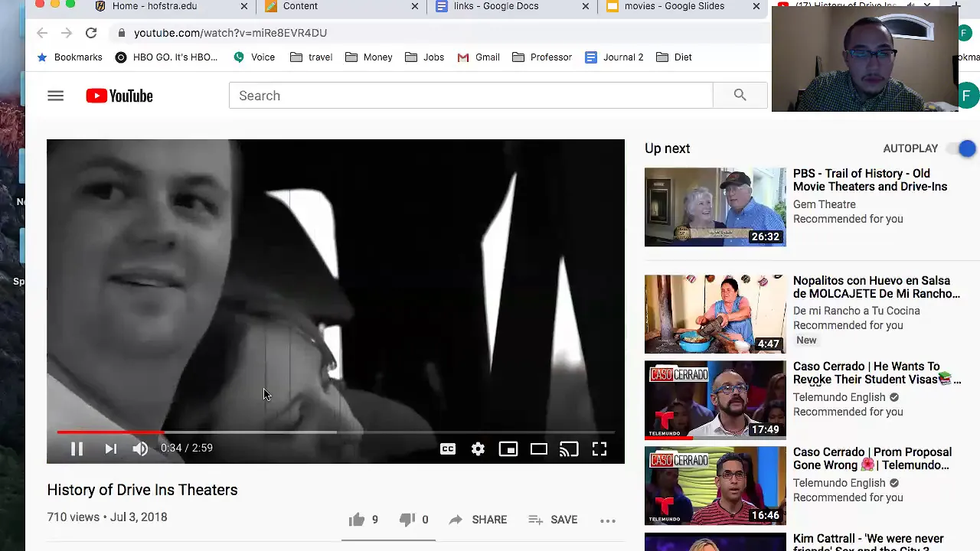This screenshot has width=980, height=551.
Task: Switch to Home - hofstra.edu tab
Action: click(155, 6)
